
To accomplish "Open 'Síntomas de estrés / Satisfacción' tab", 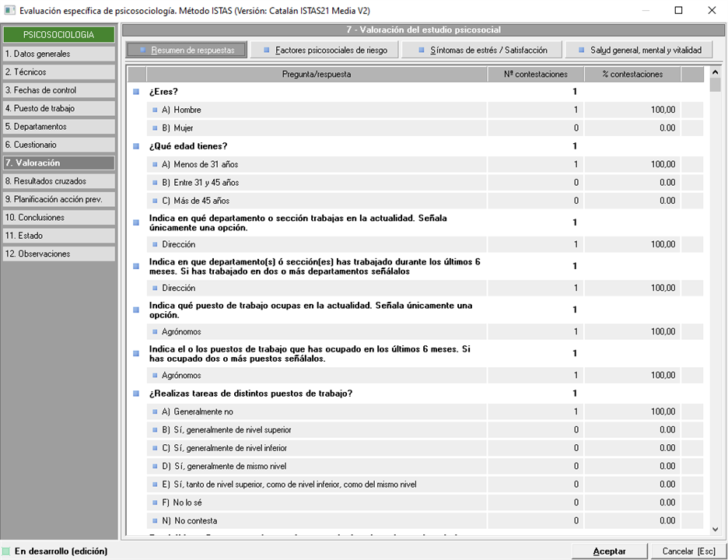I will click(482, 50).
